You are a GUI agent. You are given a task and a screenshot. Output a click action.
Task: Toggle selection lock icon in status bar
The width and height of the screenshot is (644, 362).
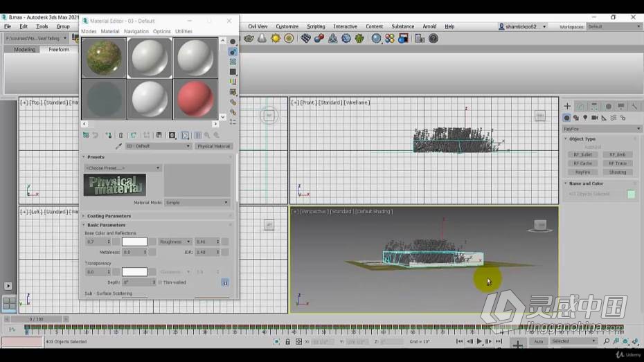[287, 341]
